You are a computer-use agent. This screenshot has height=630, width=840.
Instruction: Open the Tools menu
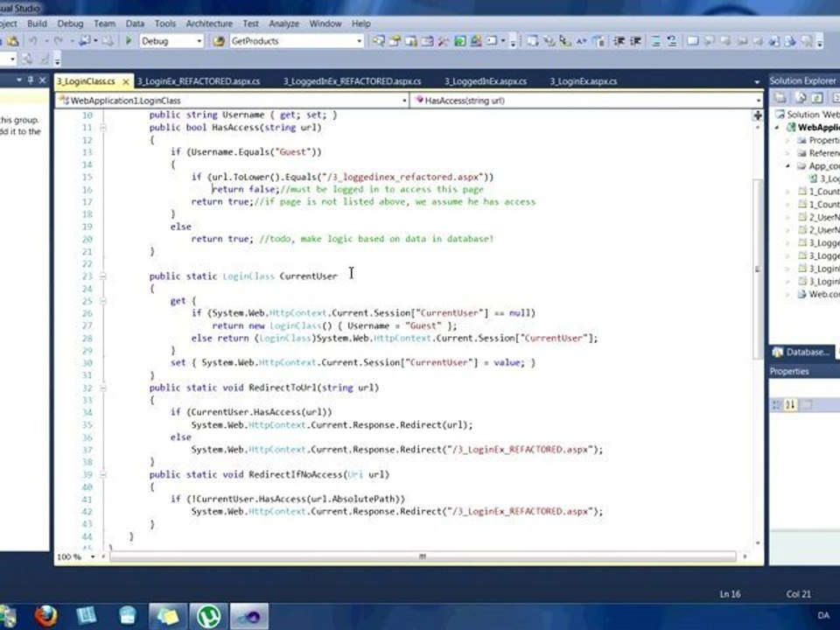pos(165,24)
